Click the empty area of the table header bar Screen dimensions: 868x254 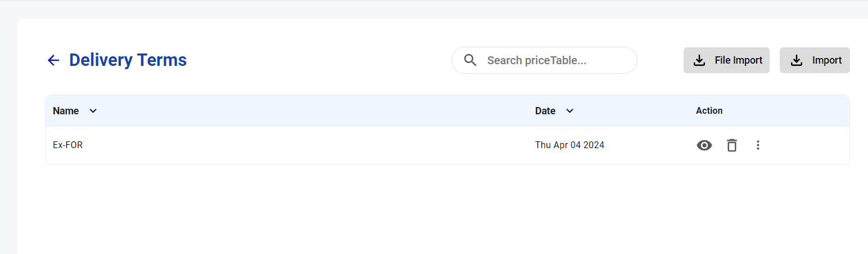(x=315, y=111)
